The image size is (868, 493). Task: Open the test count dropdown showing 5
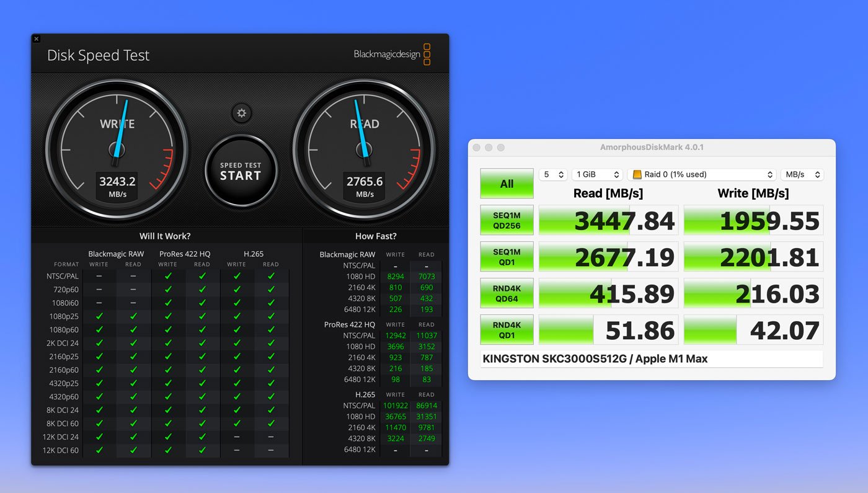click(x=552, y=175)
